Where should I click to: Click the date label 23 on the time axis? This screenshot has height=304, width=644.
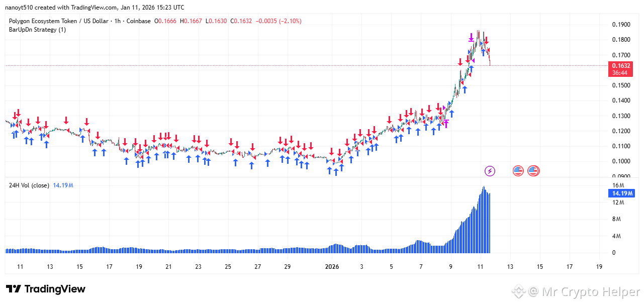coord(198,267)
